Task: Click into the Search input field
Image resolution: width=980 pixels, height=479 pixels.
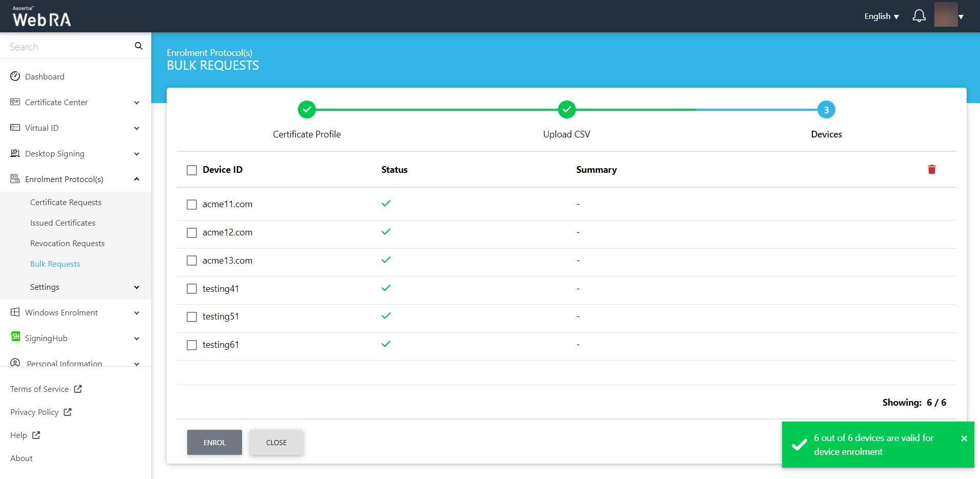Action: [67, 47]
